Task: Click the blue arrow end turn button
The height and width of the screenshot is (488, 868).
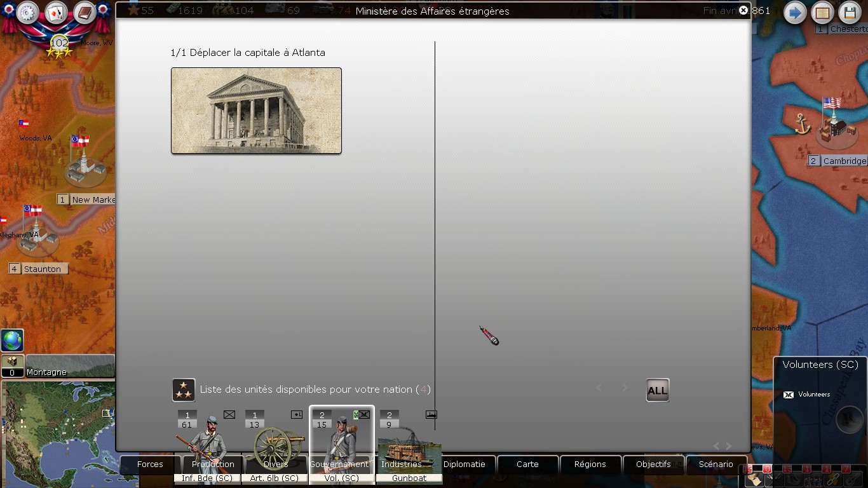Action: point(795,13)
